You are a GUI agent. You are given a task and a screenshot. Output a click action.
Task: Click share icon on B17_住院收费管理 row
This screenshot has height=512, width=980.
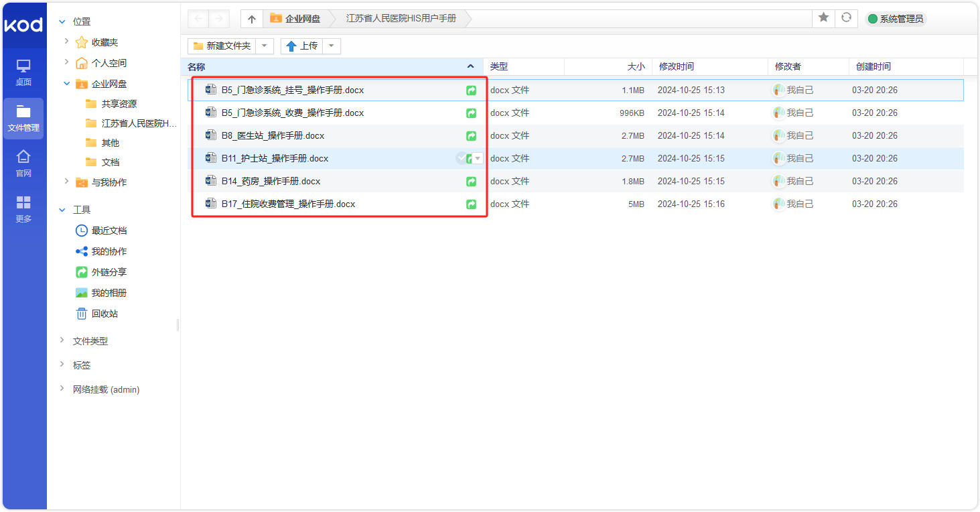point(472,204)
